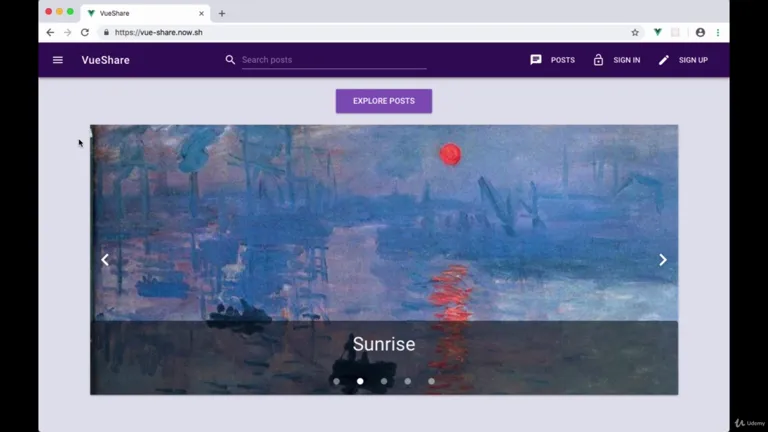Go to SIGN UP page
The image size is (768, 432).
(x=693, y=60)
